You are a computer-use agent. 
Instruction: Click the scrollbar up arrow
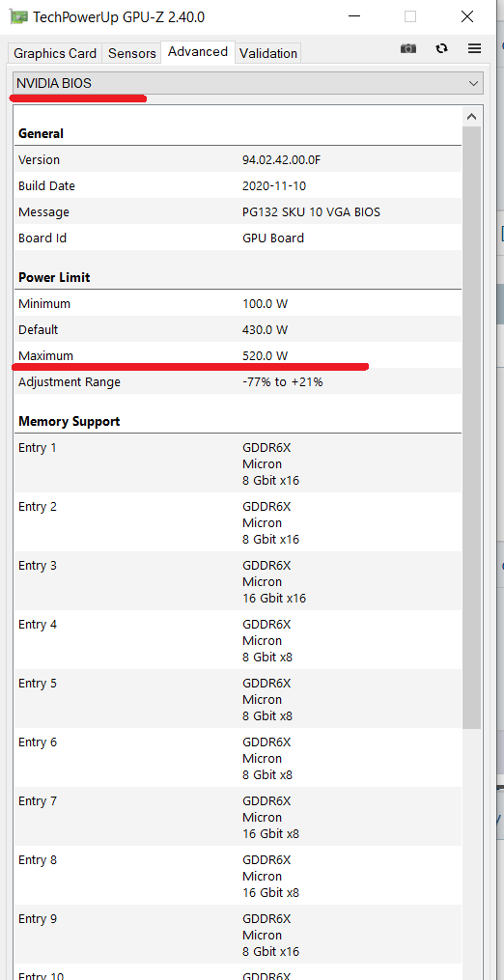click(x=472, y=116)
